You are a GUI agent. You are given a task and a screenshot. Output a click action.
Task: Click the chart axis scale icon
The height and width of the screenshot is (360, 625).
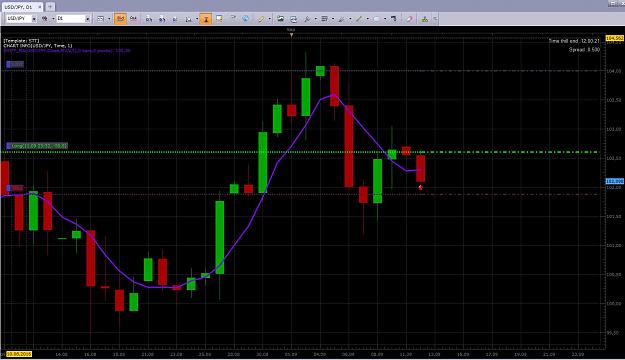(x=189, y=19)
